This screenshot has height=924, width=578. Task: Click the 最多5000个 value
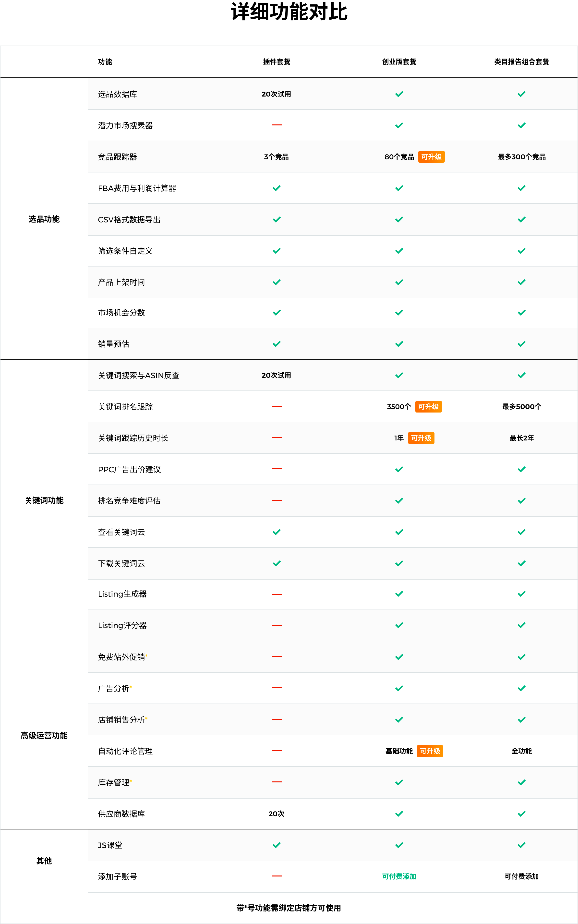pos(521,406)
